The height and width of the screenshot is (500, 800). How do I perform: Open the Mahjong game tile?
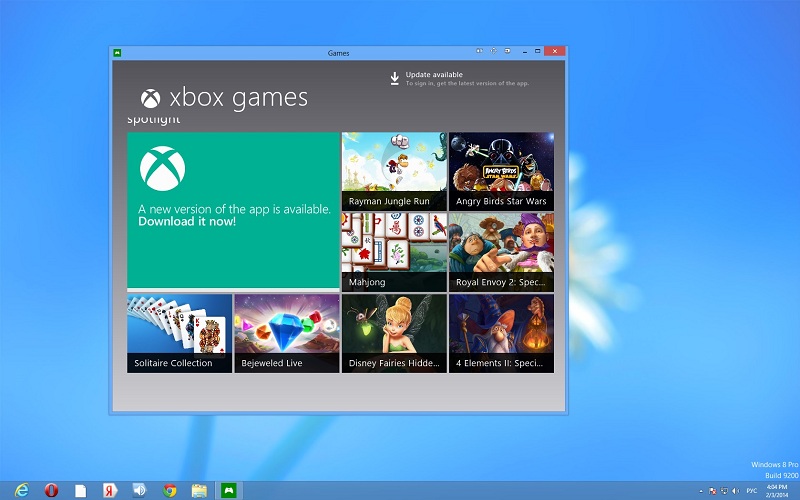click(x=394, y=253)
